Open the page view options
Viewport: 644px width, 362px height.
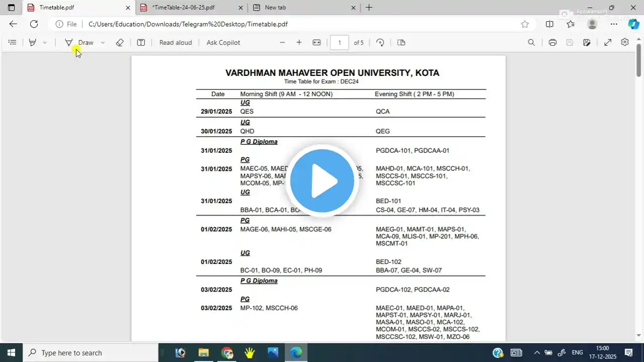[x=401, y=43]
